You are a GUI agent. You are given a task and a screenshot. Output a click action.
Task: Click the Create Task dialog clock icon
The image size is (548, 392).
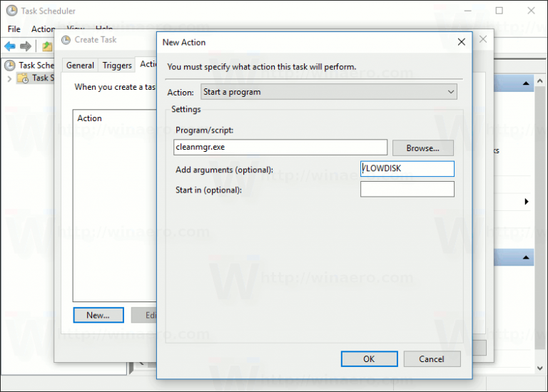(66, 40)
